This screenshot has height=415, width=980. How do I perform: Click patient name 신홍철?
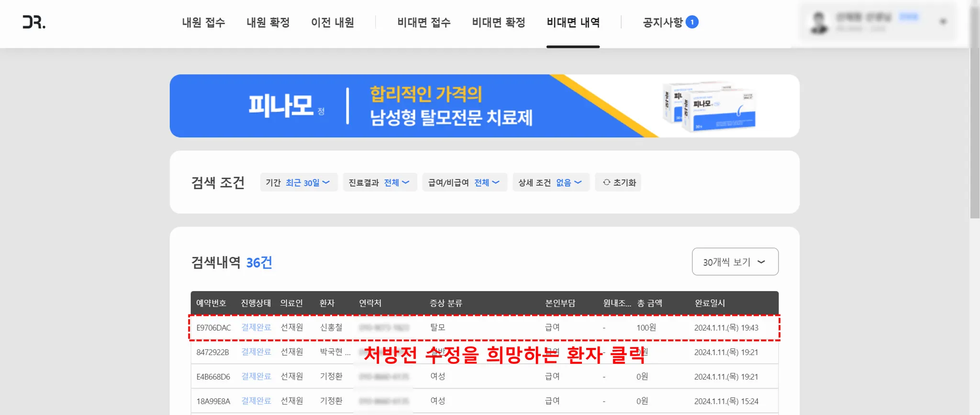click(x=331, y=327)
